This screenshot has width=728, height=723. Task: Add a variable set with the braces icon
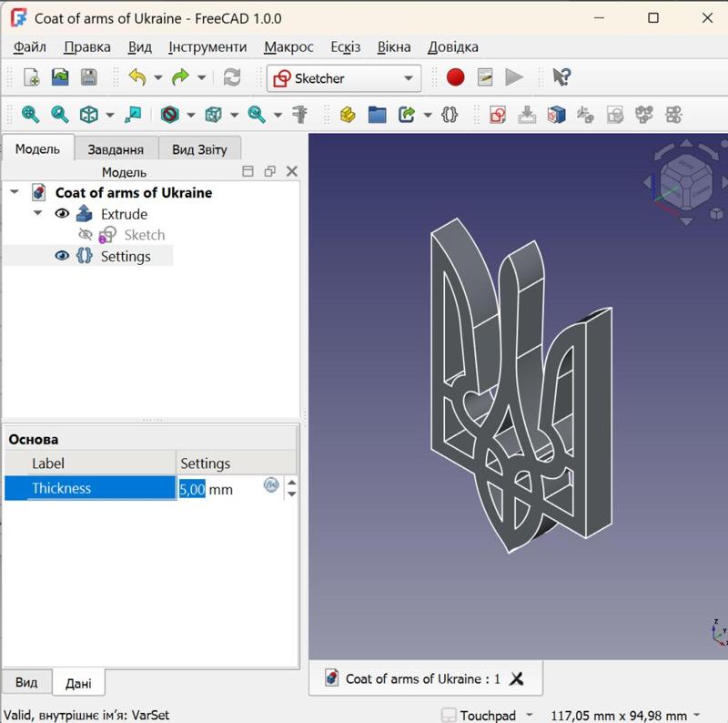pyautogui.click(x=450, y=115)
